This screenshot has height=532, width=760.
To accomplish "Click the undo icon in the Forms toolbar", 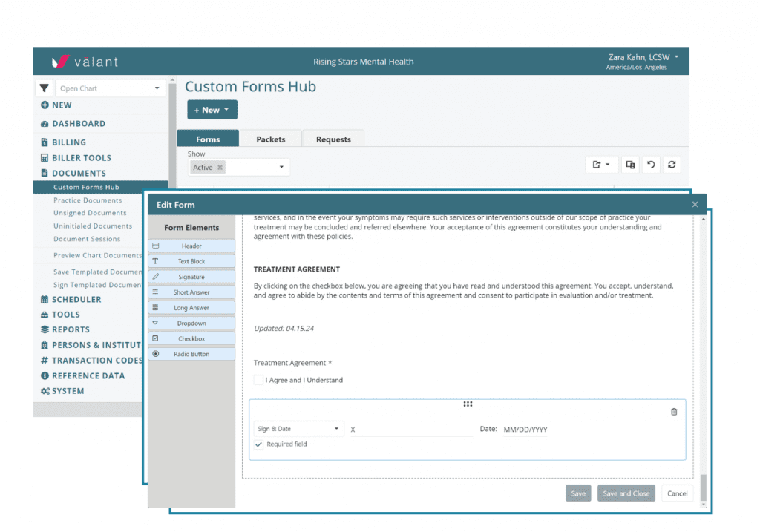I will click(x=651, y=164).
